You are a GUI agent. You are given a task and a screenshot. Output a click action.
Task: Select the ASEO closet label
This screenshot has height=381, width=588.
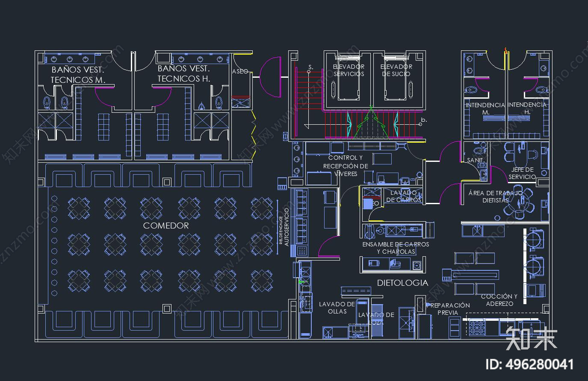pos(240,71)
